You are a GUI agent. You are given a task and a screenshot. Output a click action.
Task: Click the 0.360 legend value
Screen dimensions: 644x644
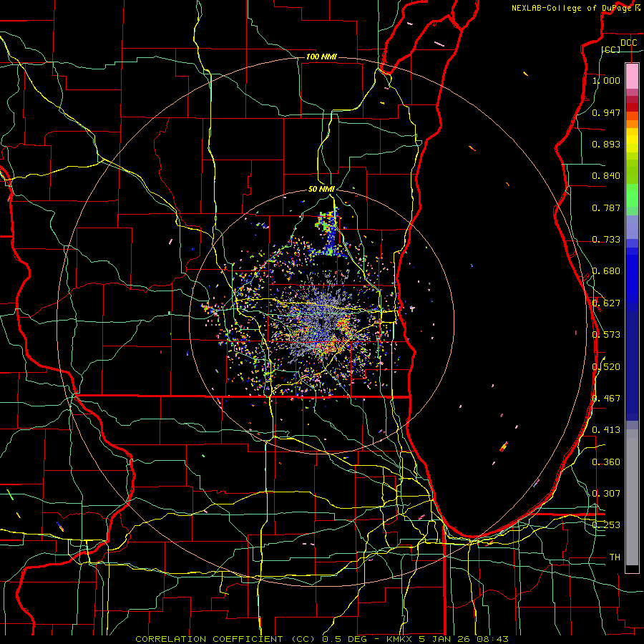pyautogui.click(x=606, y=462)
